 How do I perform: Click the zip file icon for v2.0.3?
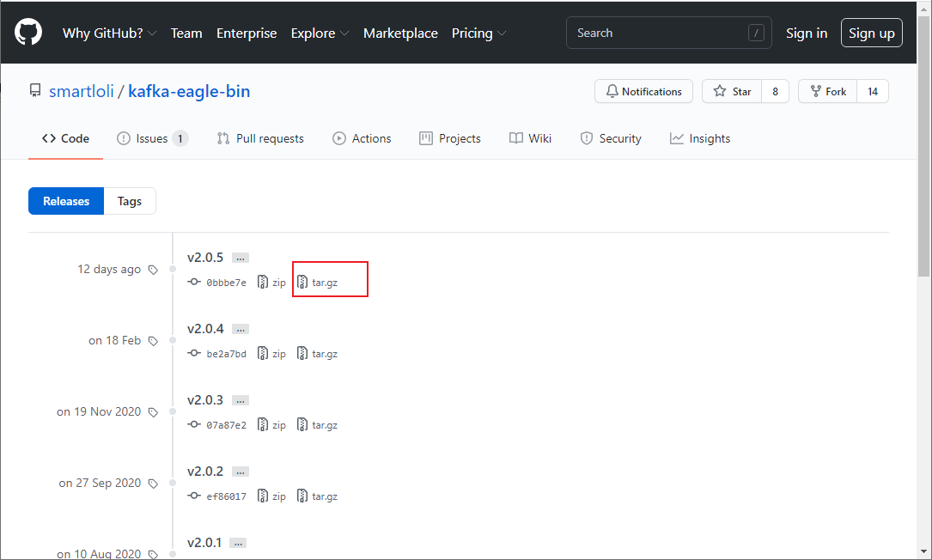pyautogui.click(x=263, y=424)
